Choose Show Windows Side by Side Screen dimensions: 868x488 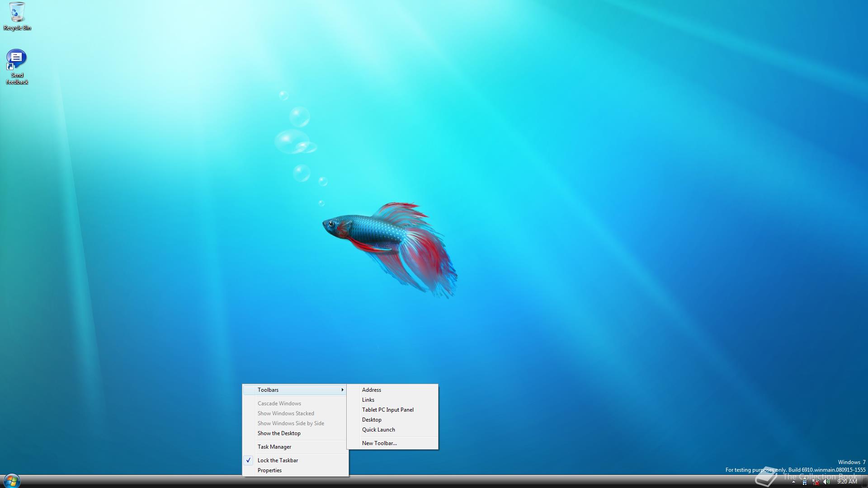(x=295, y=423)
